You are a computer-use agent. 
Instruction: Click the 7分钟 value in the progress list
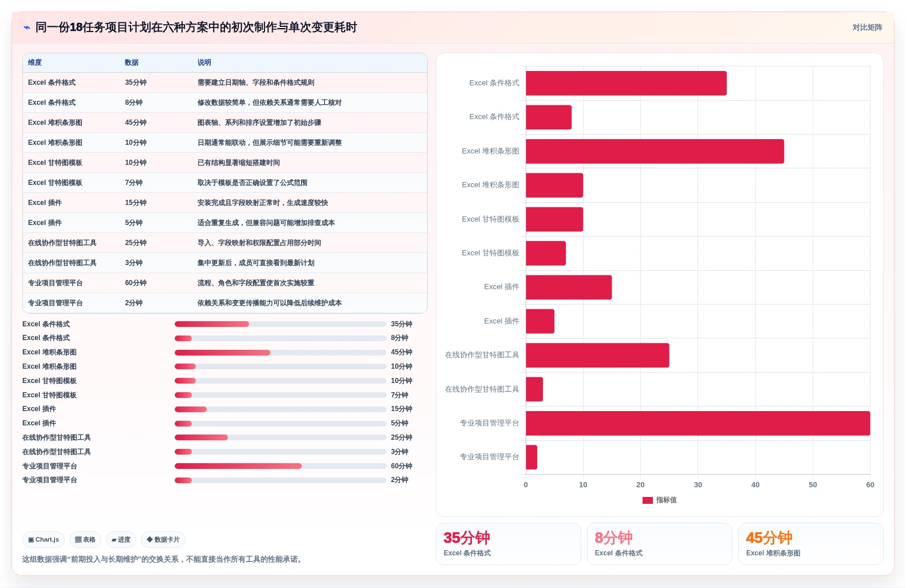point(400,395)
